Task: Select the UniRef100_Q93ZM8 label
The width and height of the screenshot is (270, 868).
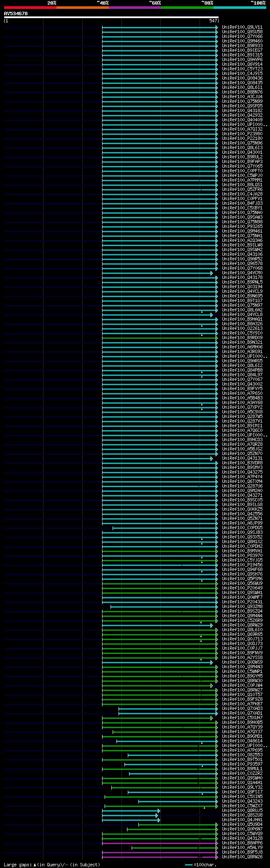Action: [242, 606]
